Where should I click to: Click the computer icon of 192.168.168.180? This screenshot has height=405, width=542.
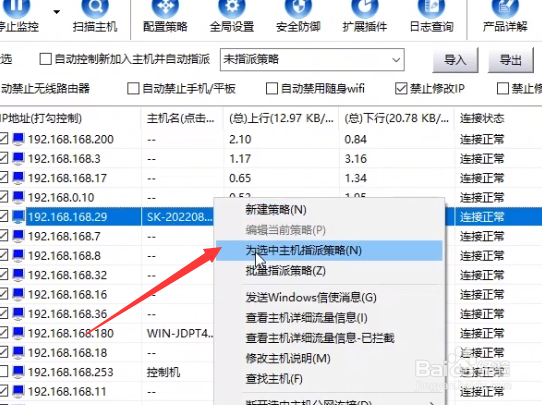click(x=18, y=333)
